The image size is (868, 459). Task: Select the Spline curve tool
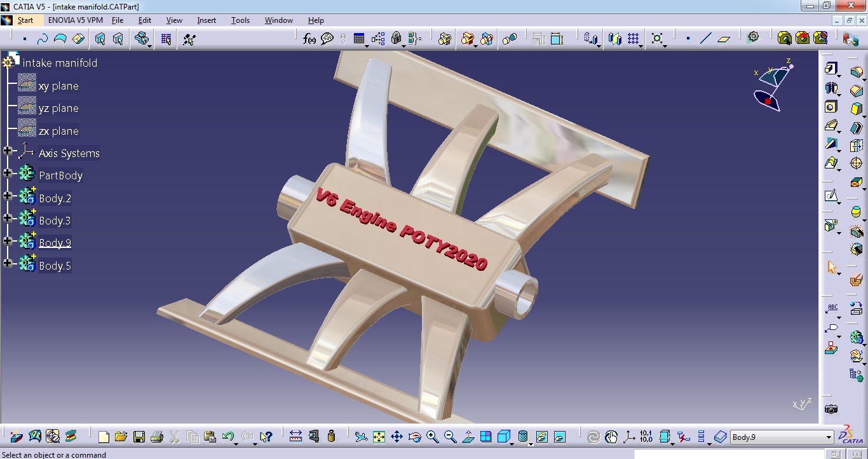pyautogui.click(x=43, y=39)
